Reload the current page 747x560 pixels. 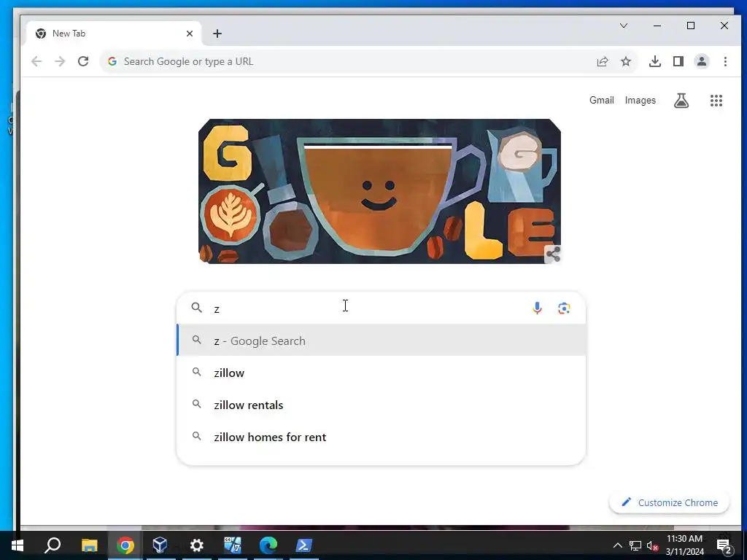coord(83,61)
